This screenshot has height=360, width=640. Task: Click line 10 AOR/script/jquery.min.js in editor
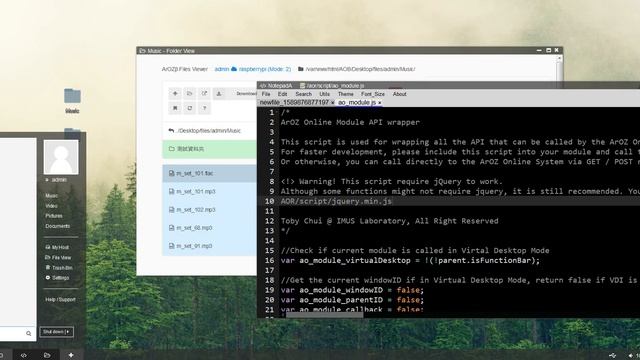336,201
